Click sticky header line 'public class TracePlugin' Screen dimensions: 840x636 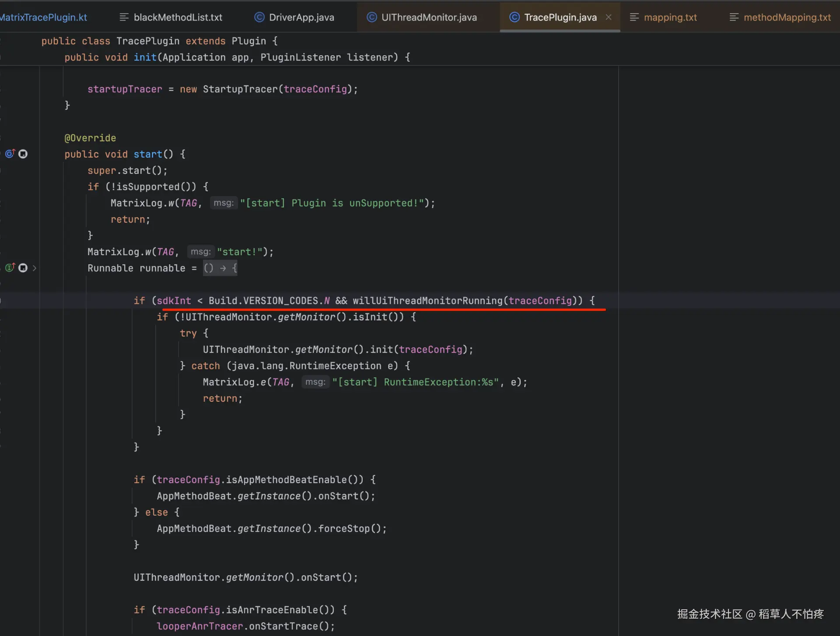click(x=159, y=41)
